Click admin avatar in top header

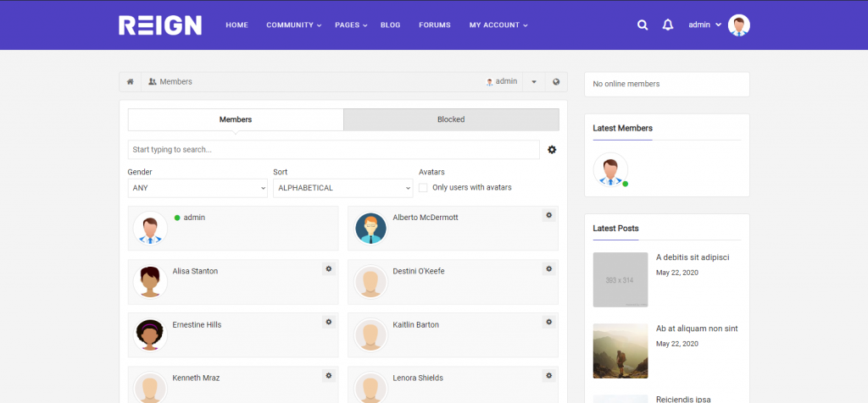738,25
